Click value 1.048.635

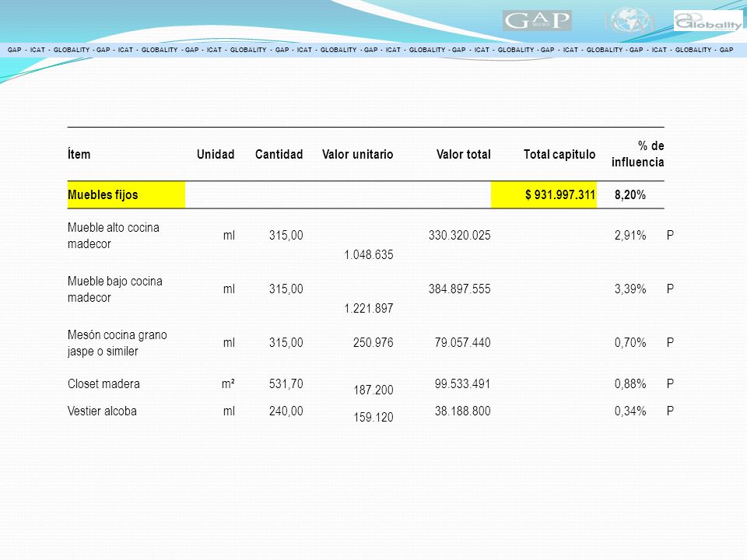point(369,255)
